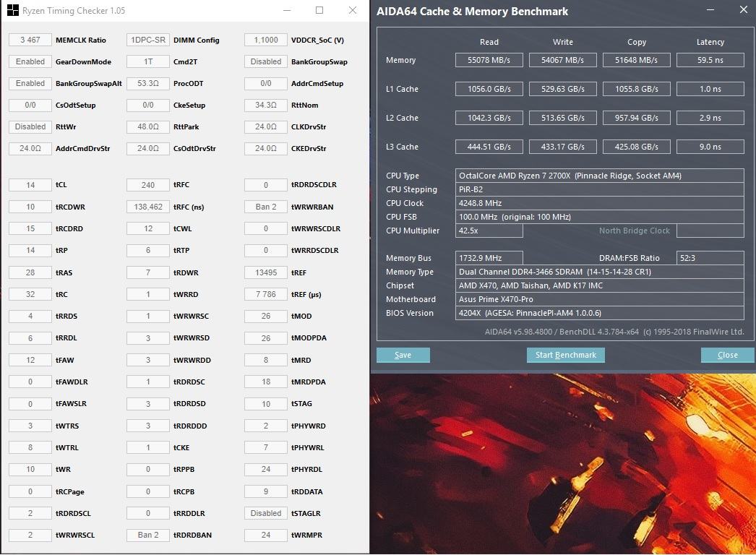This screenshot has height=555, width=756.
Task: Click the DIMM Config 1DPC-SR field
Action: (x=148, y=40)
